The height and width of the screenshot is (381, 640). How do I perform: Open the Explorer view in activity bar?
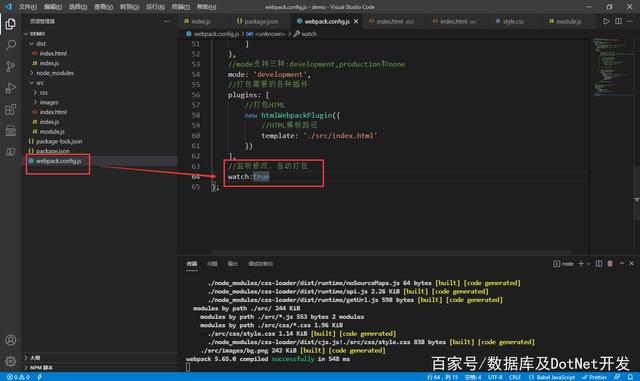pos(11,24)
